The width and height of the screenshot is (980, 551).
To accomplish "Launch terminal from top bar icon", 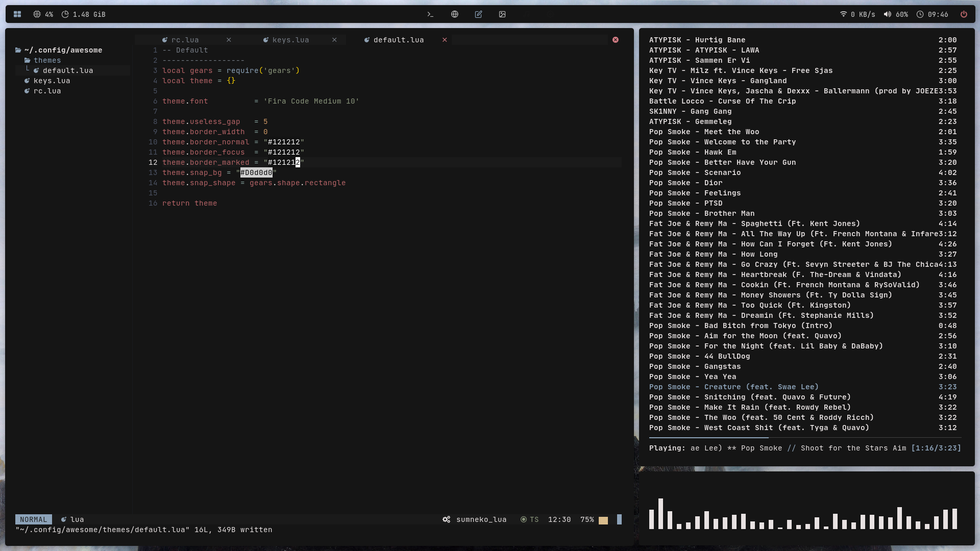I will point(430,14).
